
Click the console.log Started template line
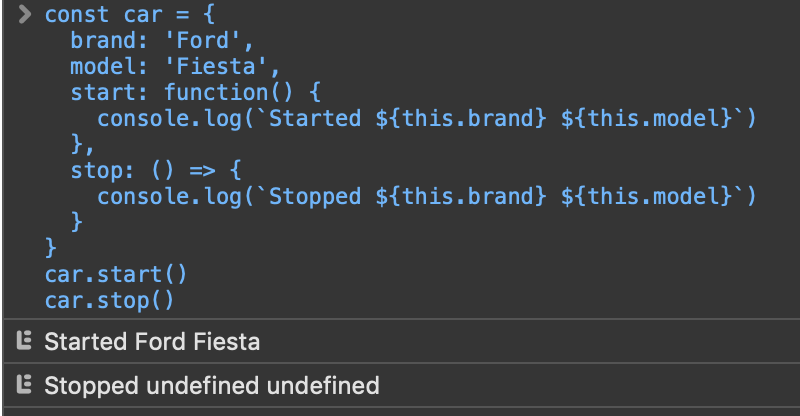point(426,119)
